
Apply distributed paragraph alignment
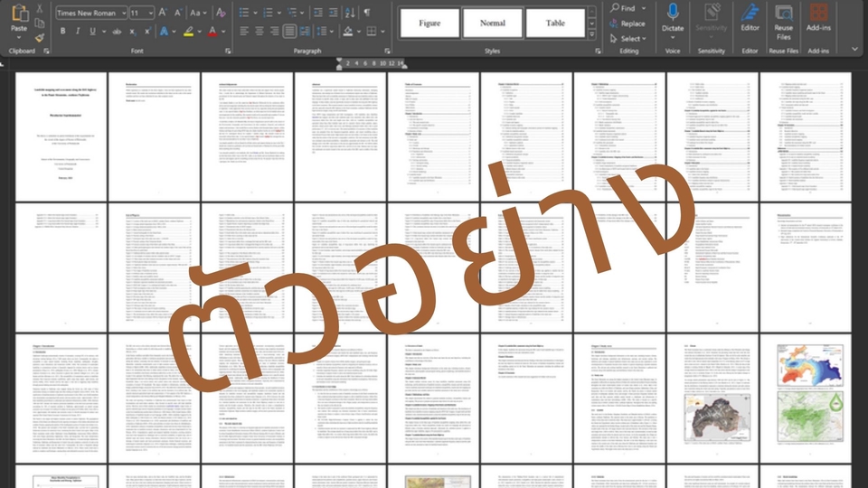pyautogui.click(x=305, y=32)
